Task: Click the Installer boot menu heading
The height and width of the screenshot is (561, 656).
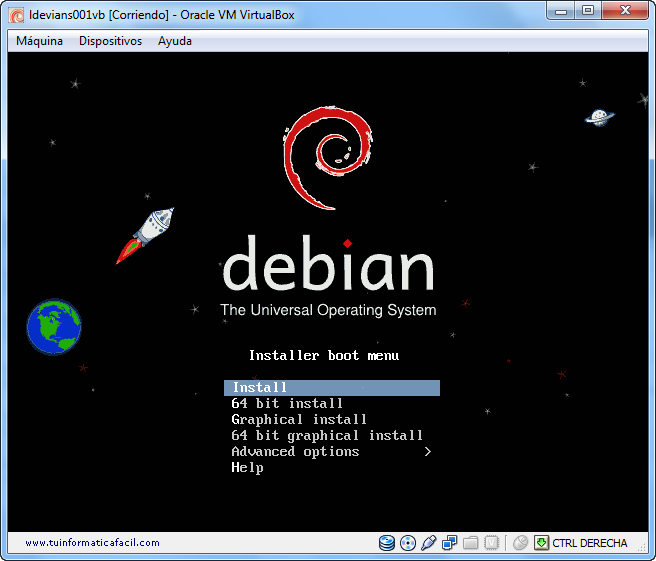Action: point(324,356)
